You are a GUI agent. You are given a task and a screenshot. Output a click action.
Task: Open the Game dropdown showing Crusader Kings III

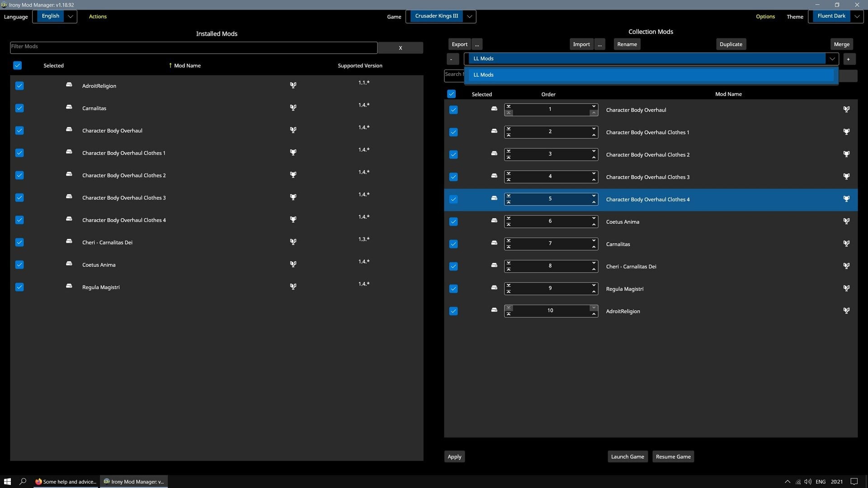[441, 16]
